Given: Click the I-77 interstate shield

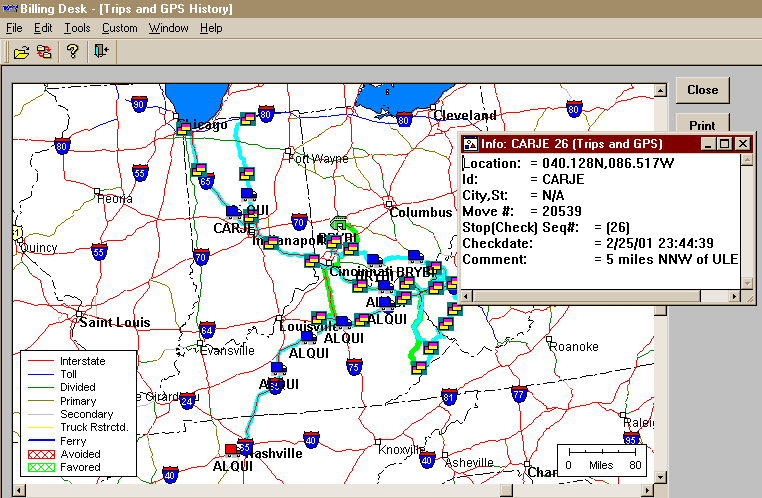Looking at the screenshot, I should pos(519,394).
